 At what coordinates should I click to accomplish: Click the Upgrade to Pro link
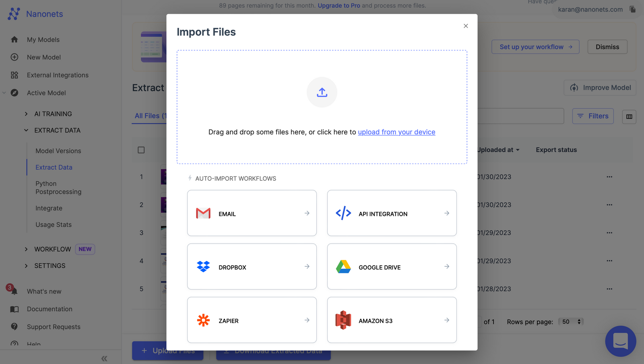pyautogui.click(x=339, y=5)
